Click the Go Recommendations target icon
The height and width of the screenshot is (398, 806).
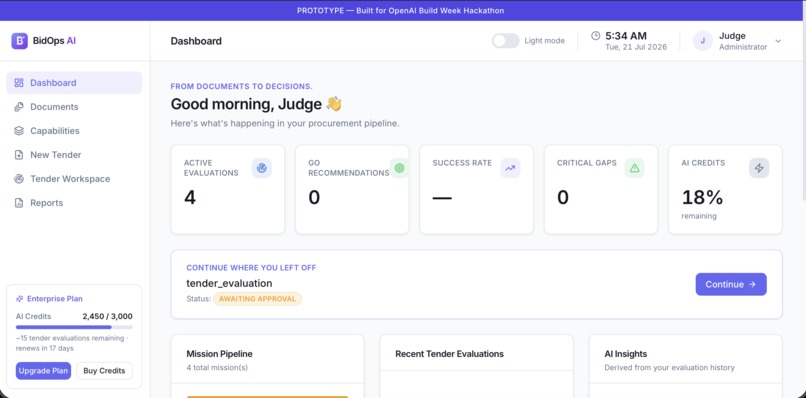click(399, 168)
